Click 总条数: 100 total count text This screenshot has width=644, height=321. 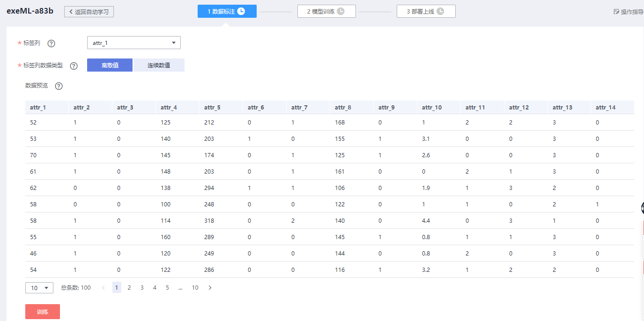76,288
